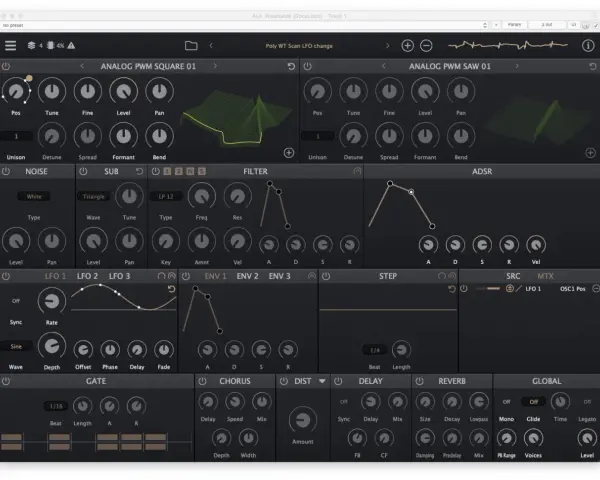Toggle oscillator 2 power button
The image size is (600, 480).
coord(307,66)
